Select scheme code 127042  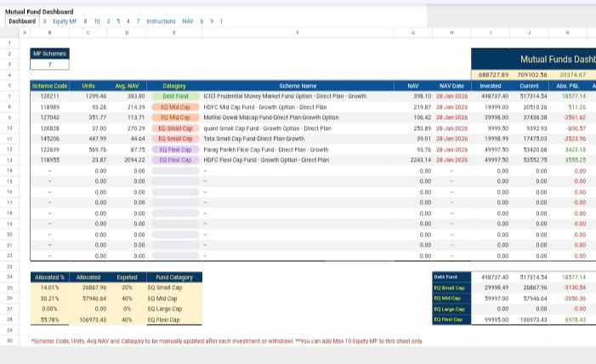pyautogui.click(x=50, y=117)
